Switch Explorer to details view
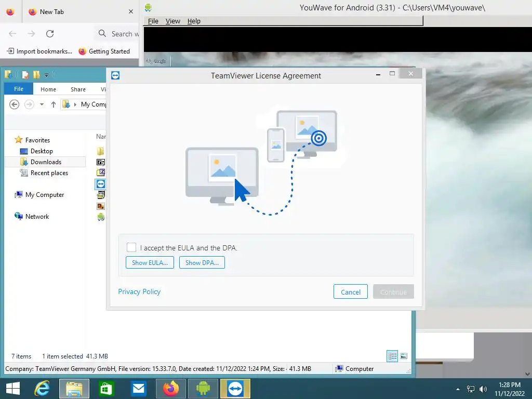Screen dimensions: 532x399 coord(392,356)
